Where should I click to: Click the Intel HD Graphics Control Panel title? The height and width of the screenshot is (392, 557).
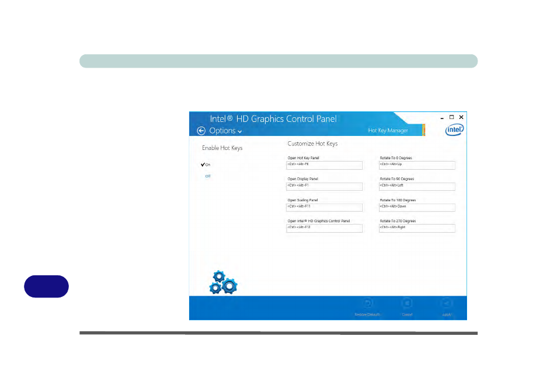click(273, 119)
